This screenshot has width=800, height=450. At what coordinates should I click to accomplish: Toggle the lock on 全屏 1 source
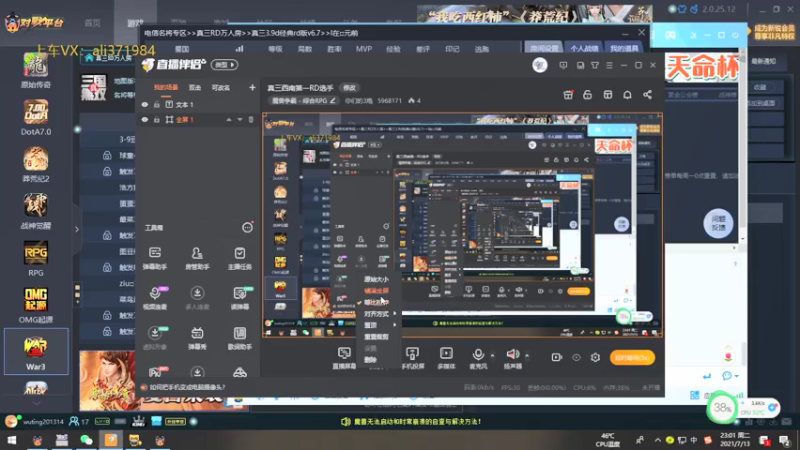coord(157,119)
